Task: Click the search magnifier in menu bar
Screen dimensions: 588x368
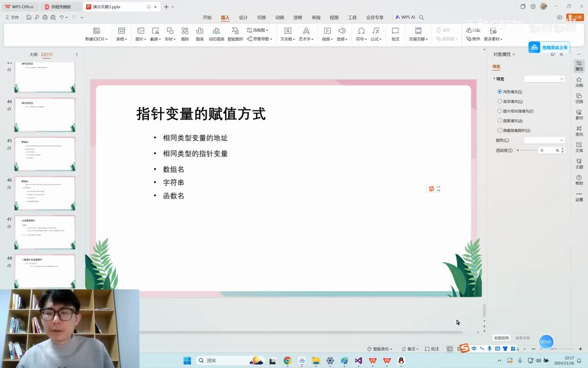Action: click(422, 17)
